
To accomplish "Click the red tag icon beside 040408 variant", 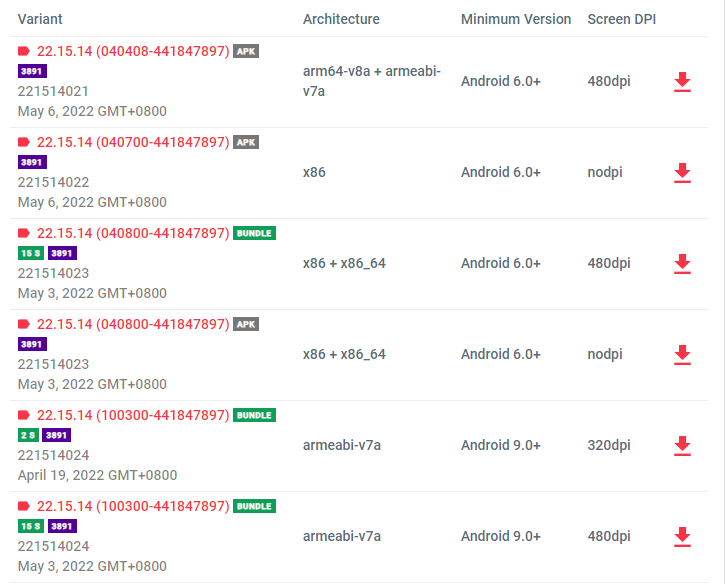I will pyautogui.click(x=24, y=51).
